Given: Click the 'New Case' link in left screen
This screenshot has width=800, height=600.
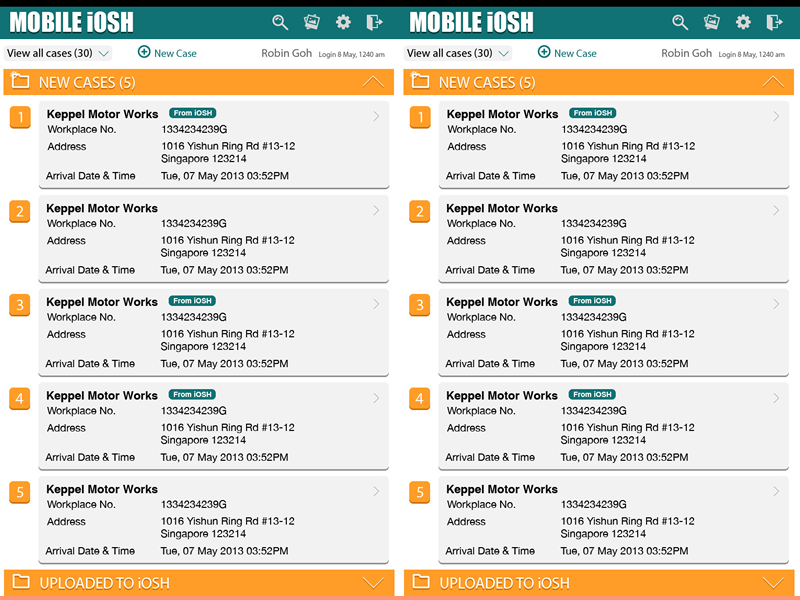Looking at the screenshot, I should pos(175,54).
